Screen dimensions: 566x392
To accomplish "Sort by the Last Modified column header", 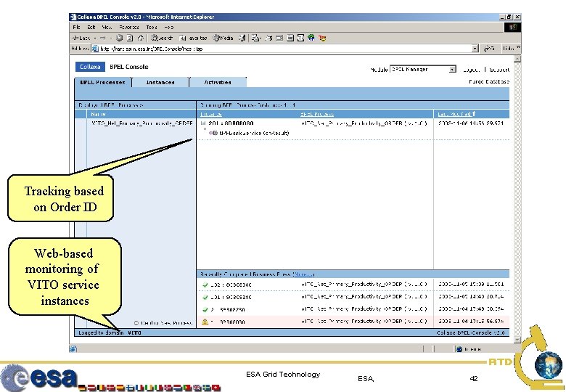I will coord(454,114).
